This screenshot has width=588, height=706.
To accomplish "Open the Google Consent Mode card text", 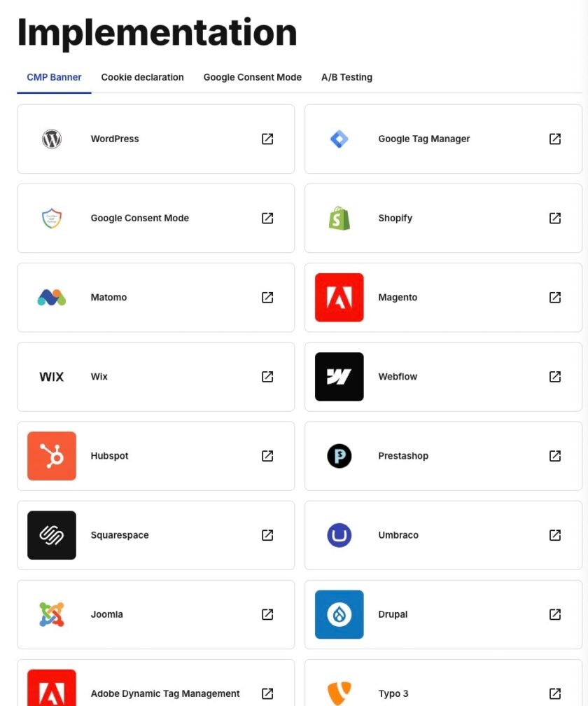I will click(140, 218).
